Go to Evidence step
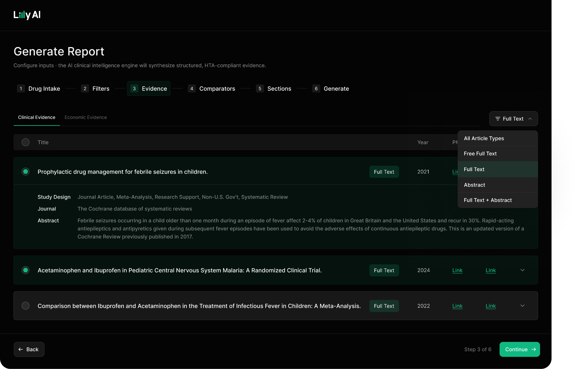The height and width of the screenshot is (369, 588). (149, 88)
